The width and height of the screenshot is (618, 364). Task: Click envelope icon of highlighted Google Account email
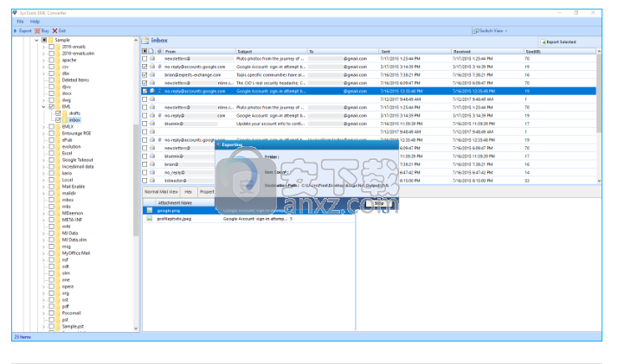click(x=152, y=91)
